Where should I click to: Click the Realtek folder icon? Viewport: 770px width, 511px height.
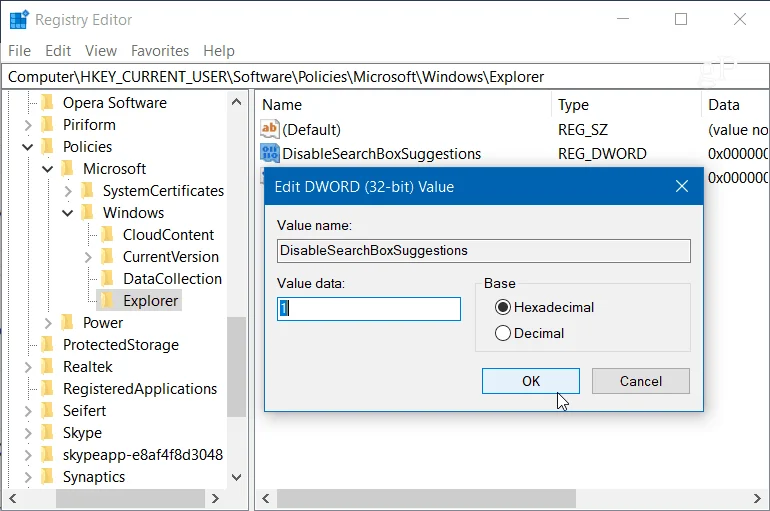click(47, 367)
